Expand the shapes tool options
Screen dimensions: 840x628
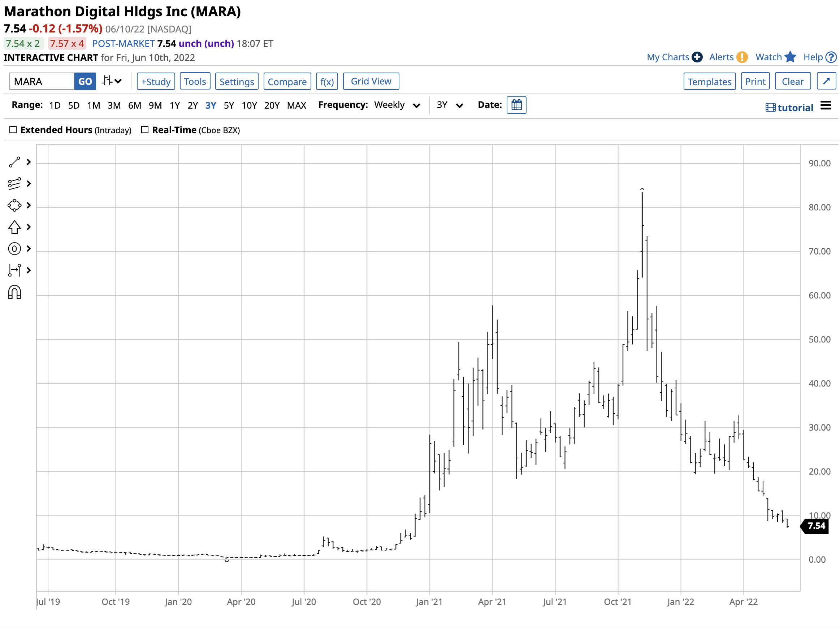tap(29, 206)
